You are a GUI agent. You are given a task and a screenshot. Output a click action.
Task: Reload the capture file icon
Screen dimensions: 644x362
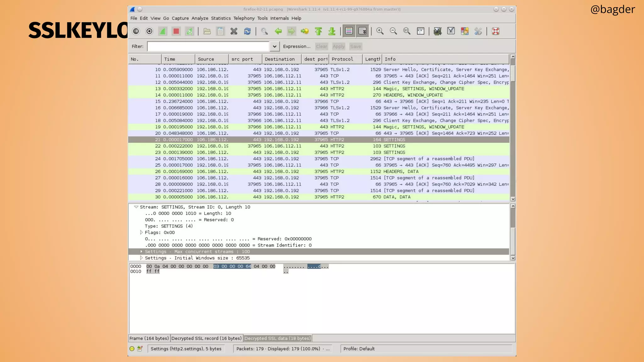tap(247, 31)
